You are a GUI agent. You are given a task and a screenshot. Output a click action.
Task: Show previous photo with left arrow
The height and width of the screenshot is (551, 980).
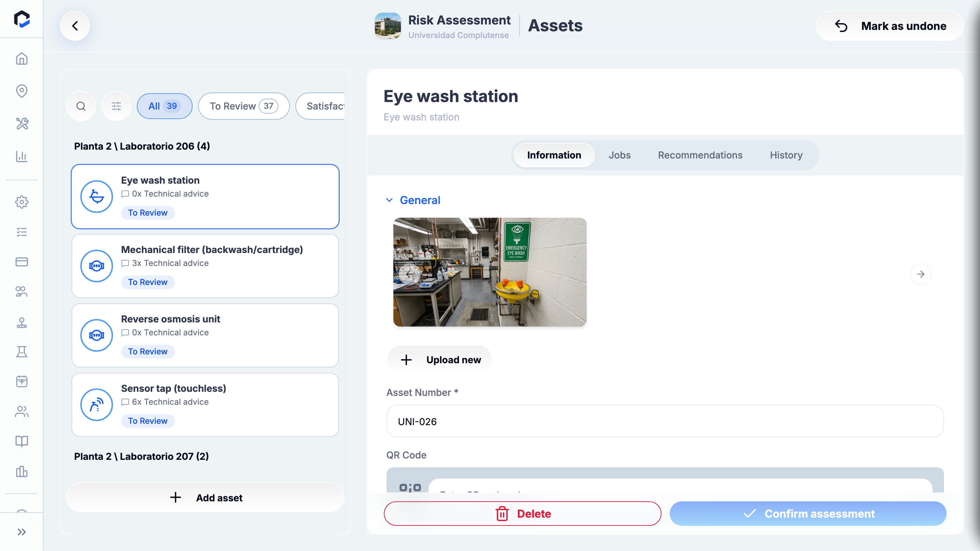pos(409,274)
